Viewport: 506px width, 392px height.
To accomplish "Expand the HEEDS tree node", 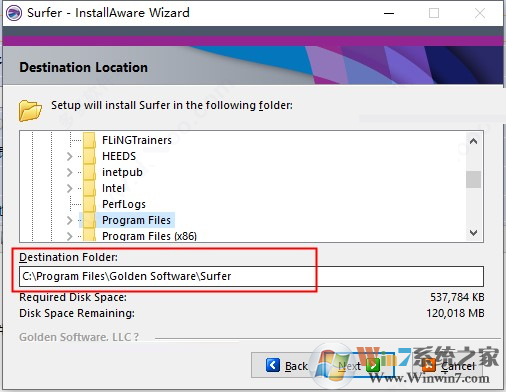I will [69, 156].
